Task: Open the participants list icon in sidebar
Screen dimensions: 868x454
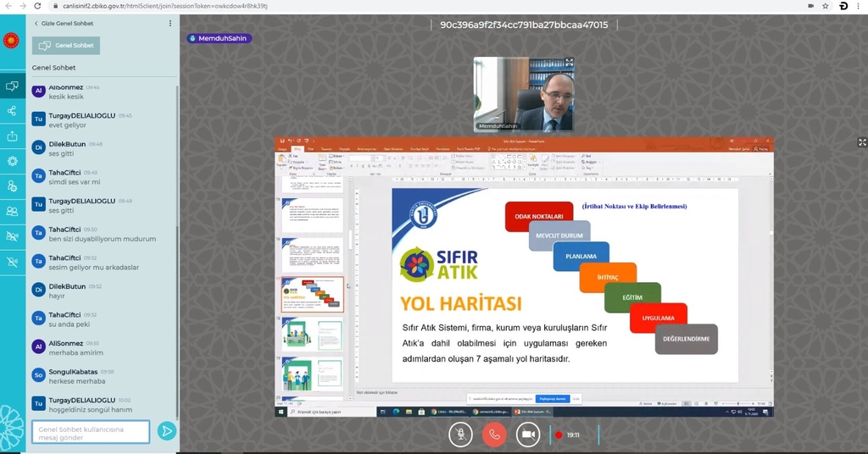Action: (12, 211)
